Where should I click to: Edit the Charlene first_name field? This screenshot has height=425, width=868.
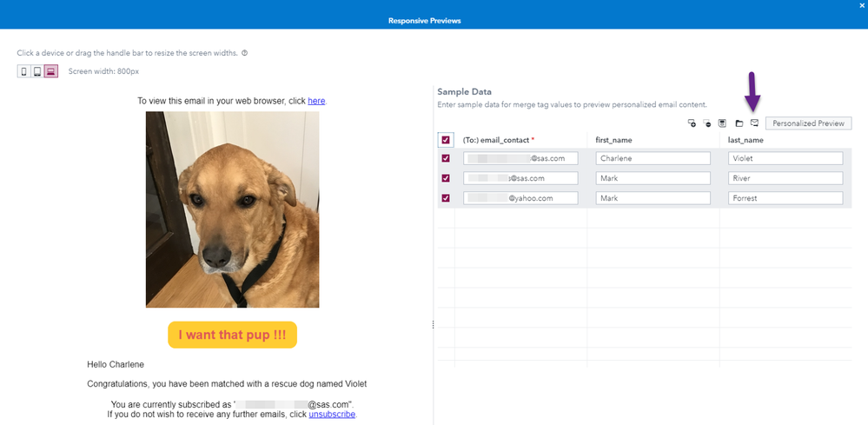(x=653, y=158)
